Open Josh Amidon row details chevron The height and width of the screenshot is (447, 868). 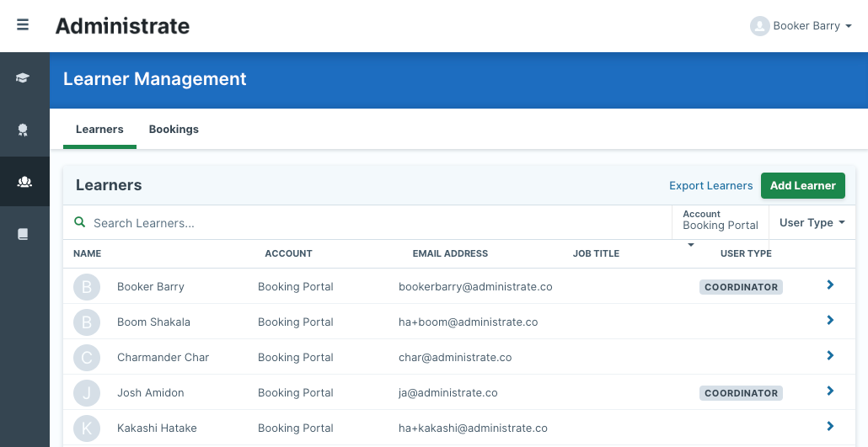[x=830, y=391]
